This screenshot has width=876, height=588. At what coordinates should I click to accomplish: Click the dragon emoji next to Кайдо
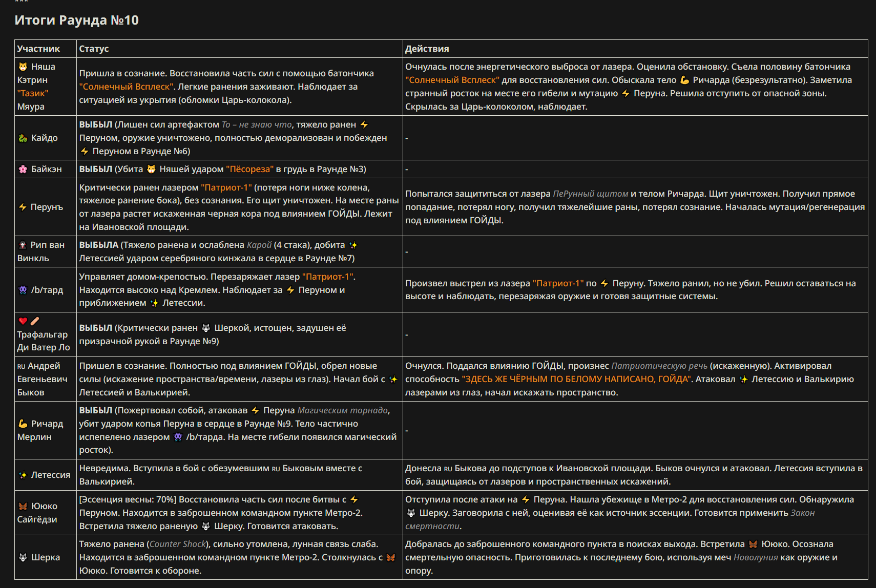click(23, 138)
